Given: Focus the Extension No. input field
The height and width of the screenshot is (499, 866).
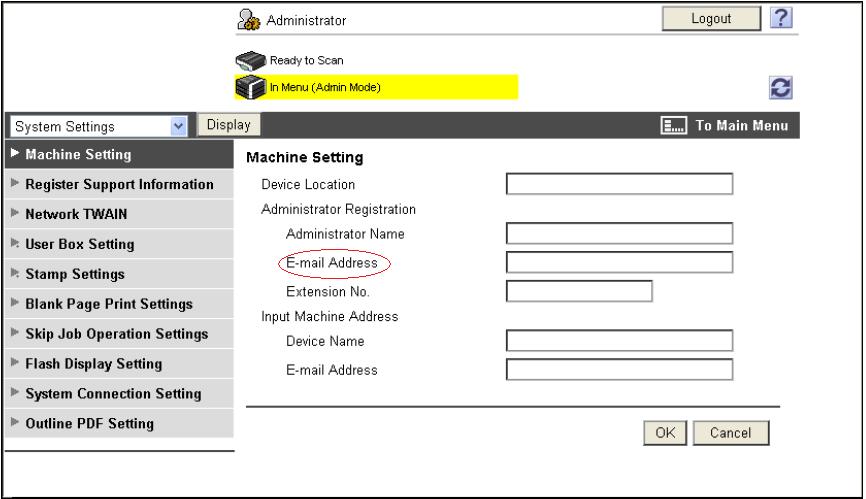Looking at the screenshot, I should [x=579, y=291].
